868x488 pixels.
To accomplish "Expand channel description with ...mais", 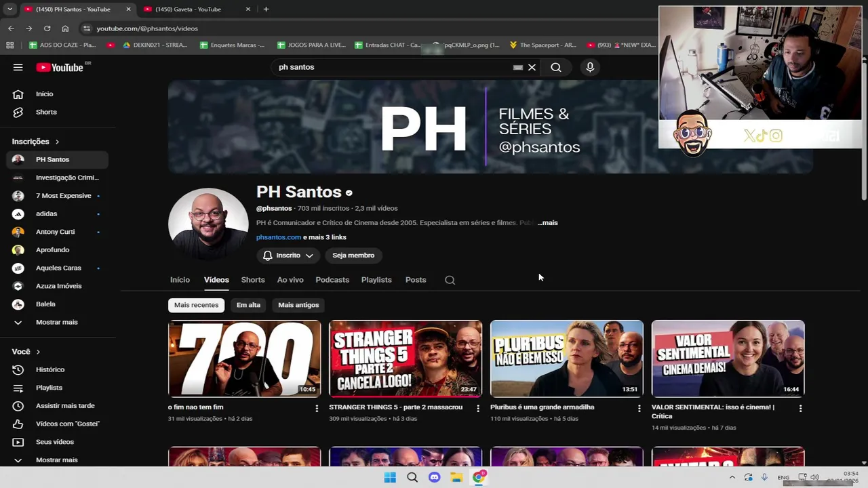I will pyautogui.click(x=548, y=222).
